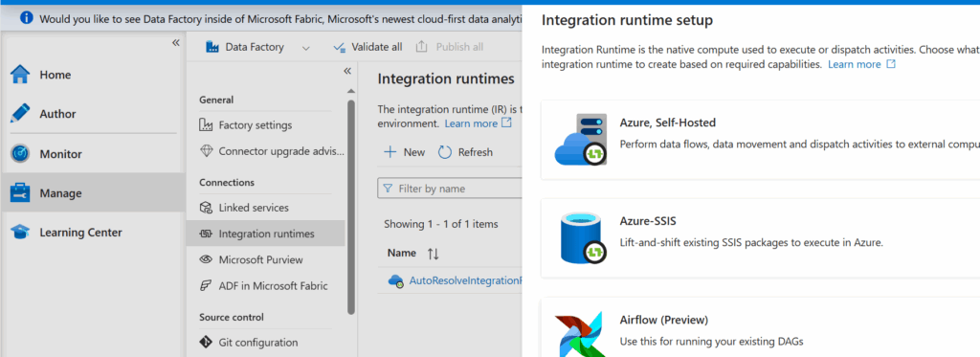Click the Learning Center graduation cap icon
The image size is (980, 357).
(x=20, y=233)
